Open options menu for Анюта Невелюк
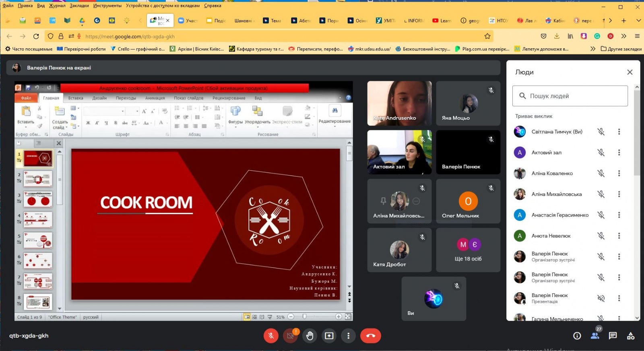 [x=619, y=236]
